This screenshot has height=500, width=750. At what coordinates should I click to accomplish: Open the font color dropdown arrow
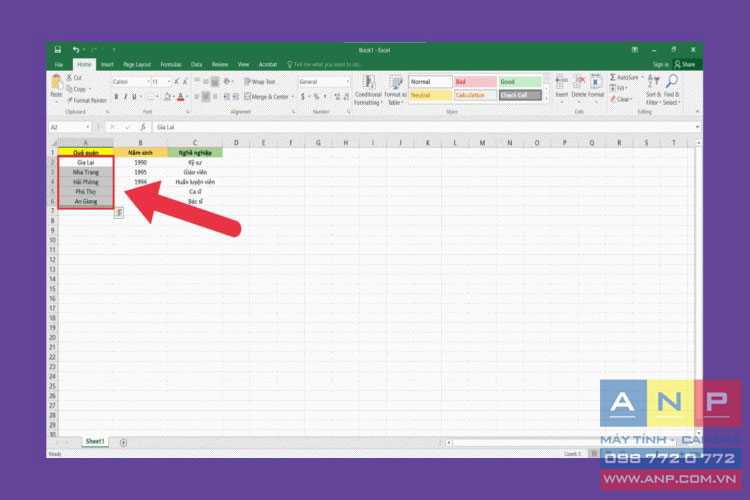[187, 97]
